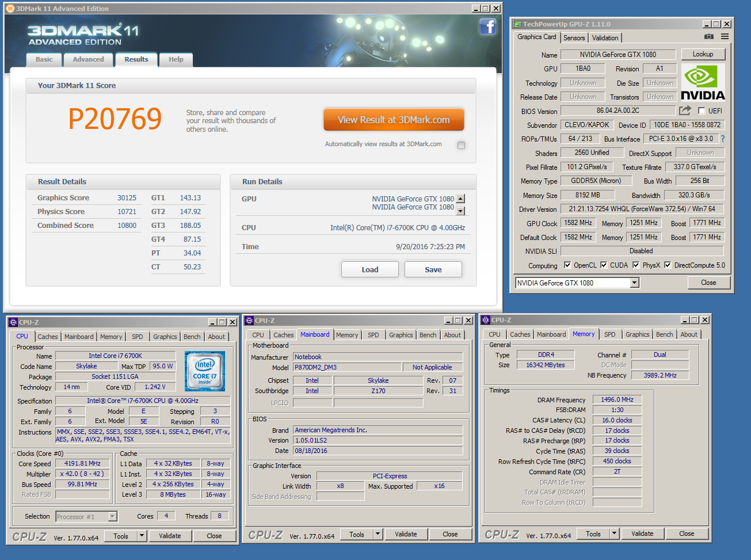This screenshot has height=560, width=751.
Task: Switch to the Sensors tab in GPU-Z
Action: [x=574, y=38]
